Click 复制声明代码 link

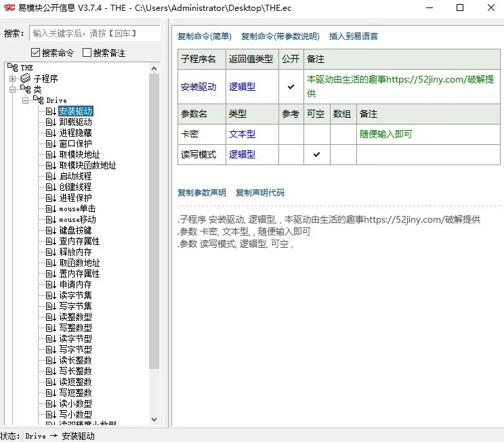click(260, 192)
